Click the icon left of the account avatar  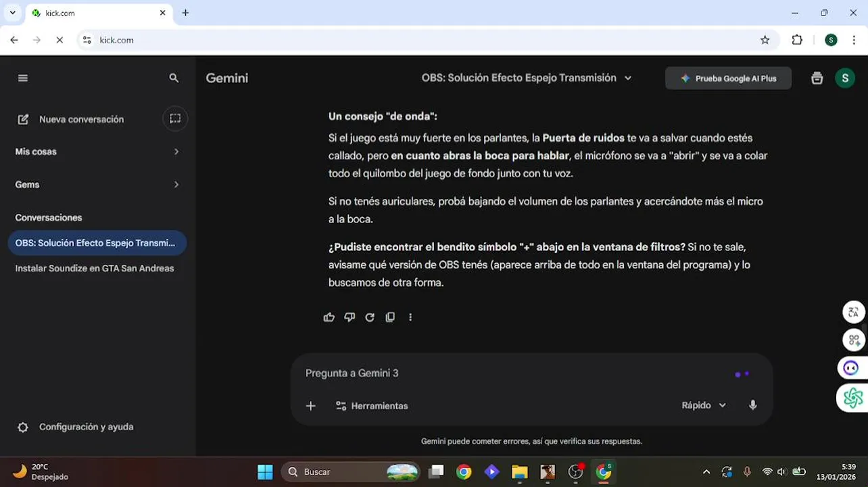(x=817, y=78)
